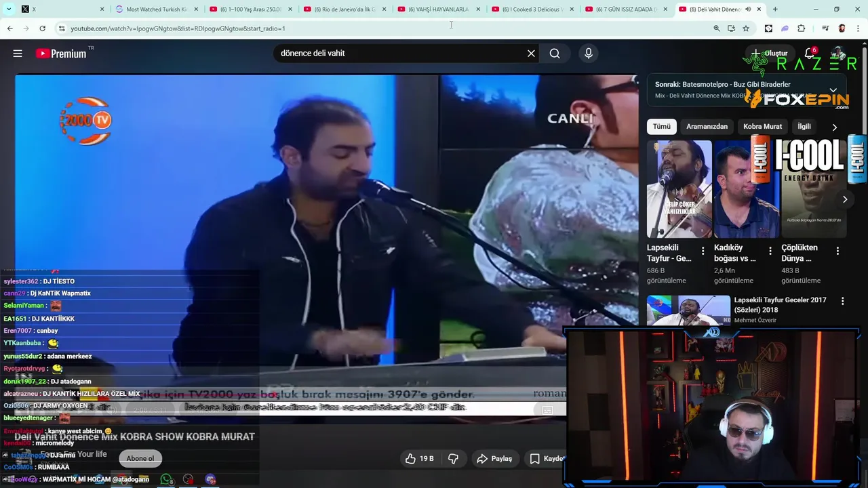Open YouTube notifications bell
The image size is (868, 488).
tap(809, 54)
